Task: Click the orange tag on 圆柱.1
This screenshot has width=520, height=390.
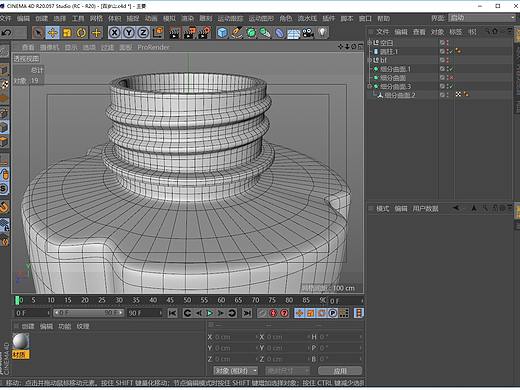Action: (x=459, y=51)
